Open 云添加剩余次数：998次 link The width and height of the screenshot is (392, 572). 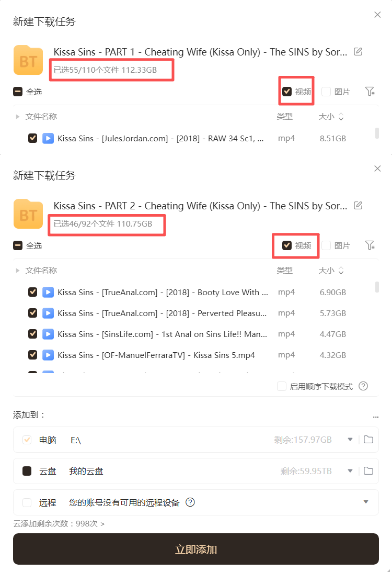(x=59, y=523)
